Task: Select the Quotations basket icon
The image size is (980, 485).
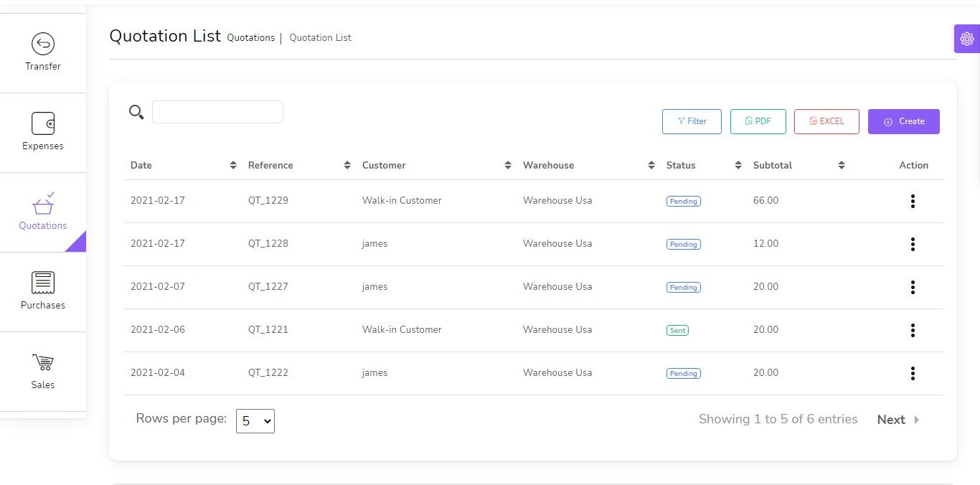Action: click(43, 205)
